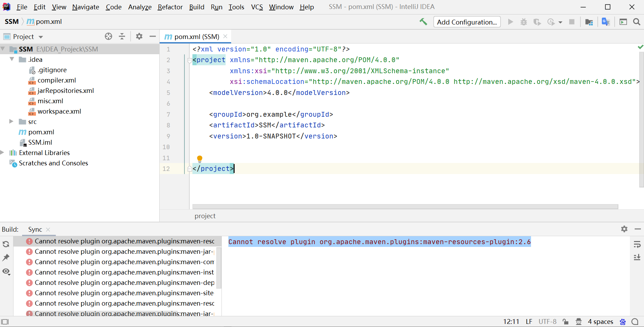Expand External Libraries node
The height and width of the screenshot is (327, 644).
coord(2,153)
